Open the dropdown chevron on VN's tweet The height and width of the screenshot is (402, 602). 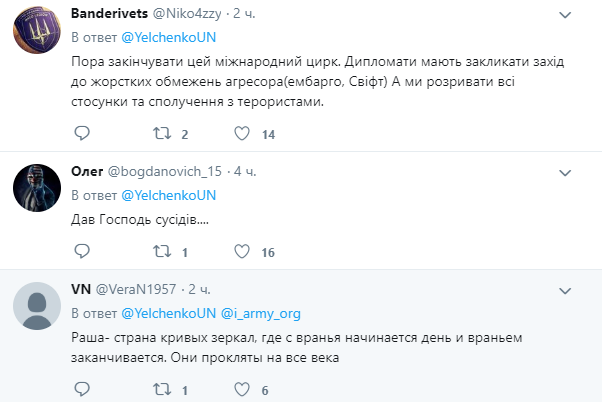[565, 291]
